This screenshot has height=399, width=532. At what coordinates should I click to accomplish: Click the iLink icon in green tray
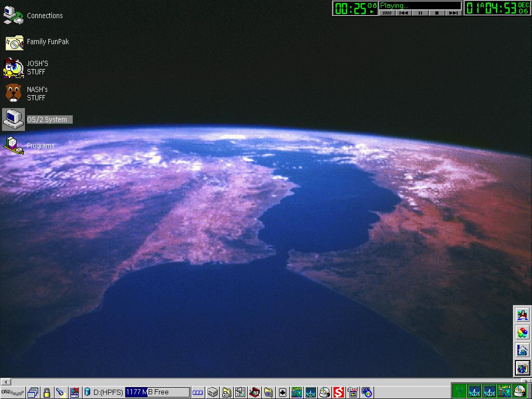(504, 392)
